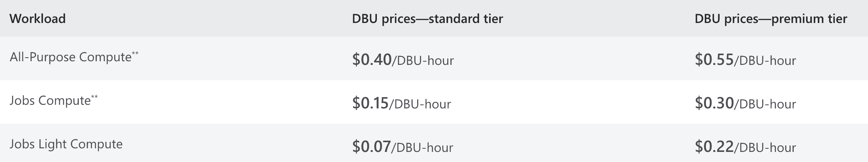Click the DBU prices—standard tier header
The width and height of the screenshot is (868, 162).
click(427, 19)
